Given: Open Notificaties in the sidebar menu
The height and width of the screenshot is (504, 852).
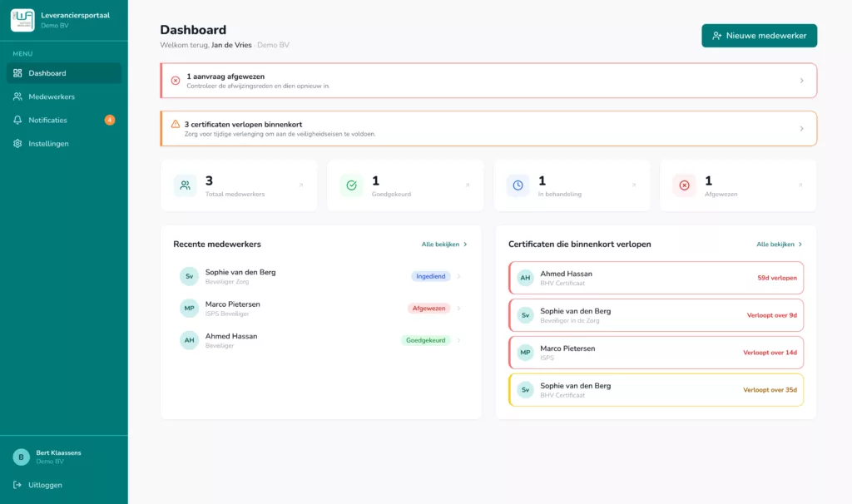Looking at the screenshot, I should [x=63, y=120].
